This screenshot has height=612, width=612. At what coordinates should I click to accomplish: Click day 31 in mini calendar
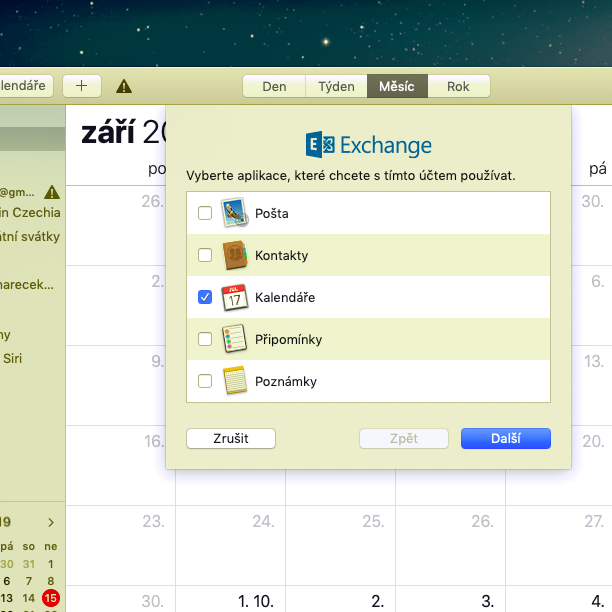pos(28,564)
